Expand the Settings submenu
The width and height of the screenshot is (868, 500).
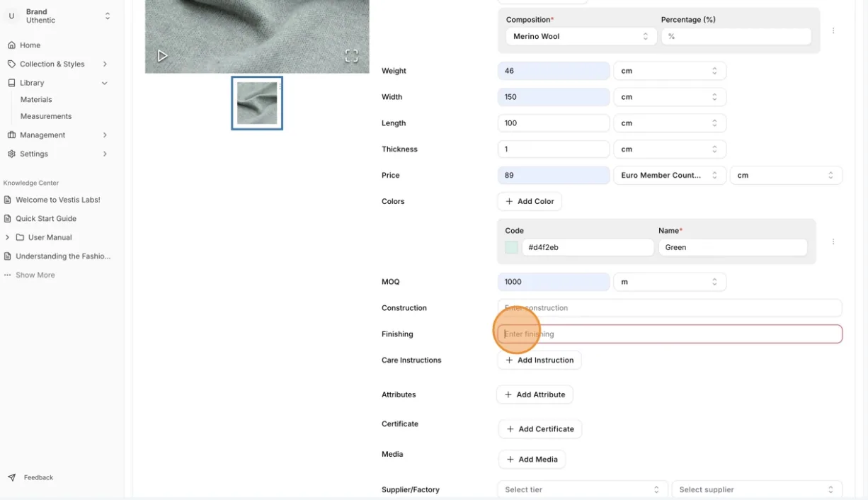tap(105, 154)
